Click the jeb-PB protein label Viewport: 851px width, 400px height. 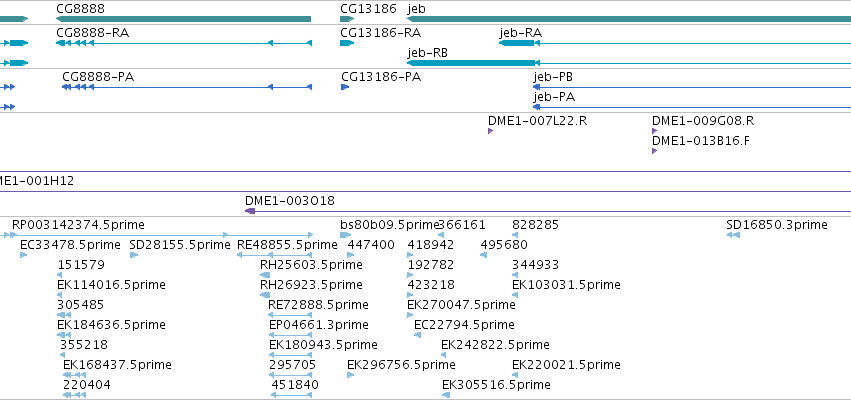click(553, 77)
